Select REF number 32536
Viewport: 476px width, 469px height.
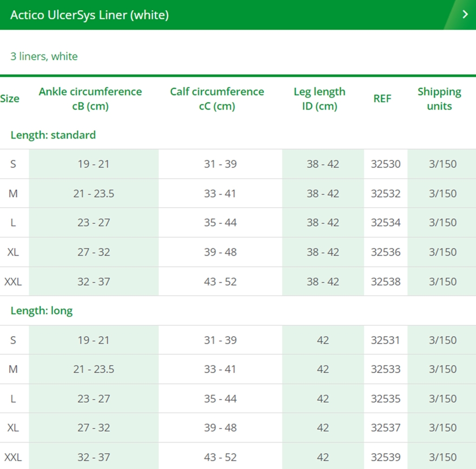(x=385, y=252)
